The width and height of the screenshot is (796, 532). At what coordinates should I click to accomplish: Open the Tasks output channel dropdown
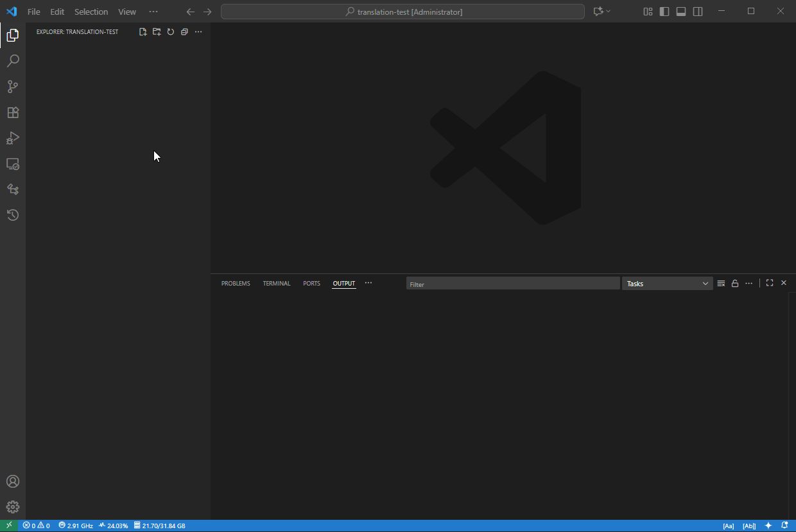pos(668,284)
